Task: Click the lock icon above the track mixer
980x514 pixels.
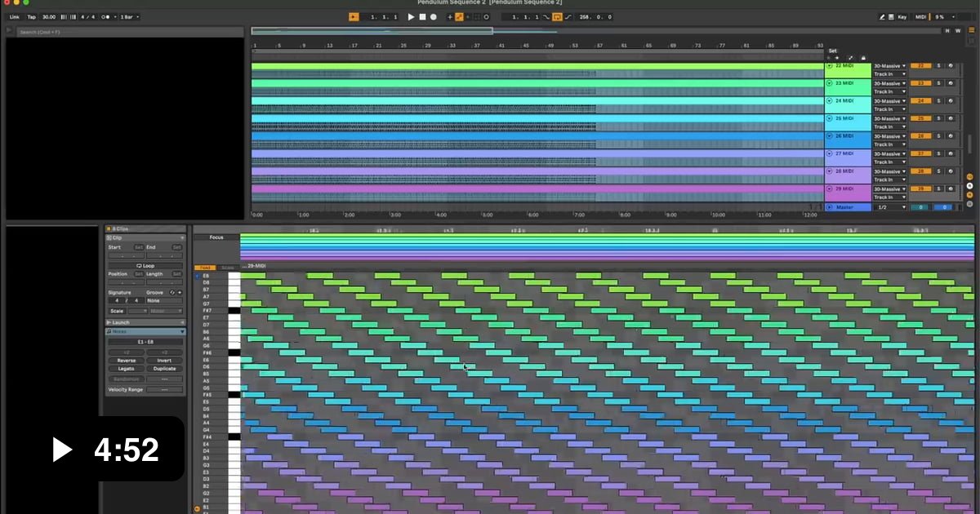Action: click(x=865, y=57)
